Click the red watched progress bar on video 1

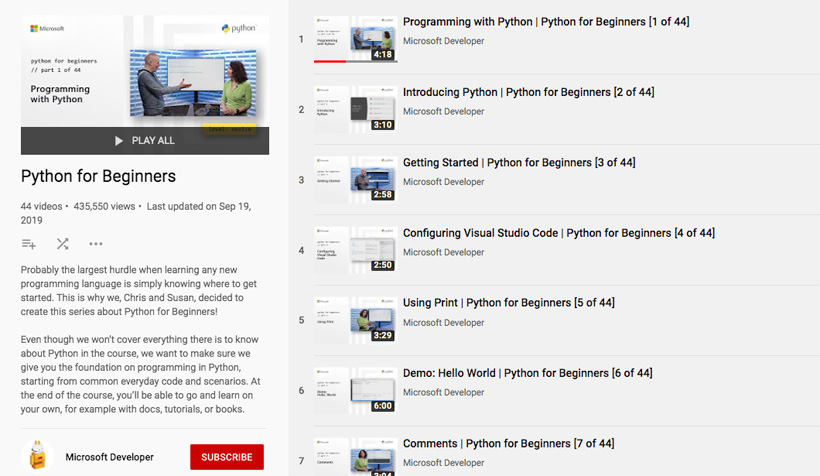click(330, 62)
